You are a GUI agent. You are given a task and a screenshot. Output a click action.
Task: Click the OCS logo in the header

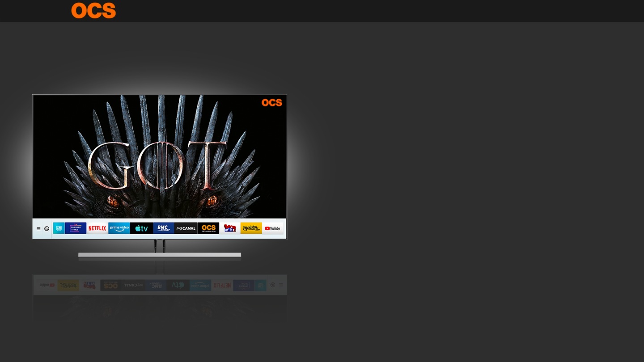tap(93, 10)
